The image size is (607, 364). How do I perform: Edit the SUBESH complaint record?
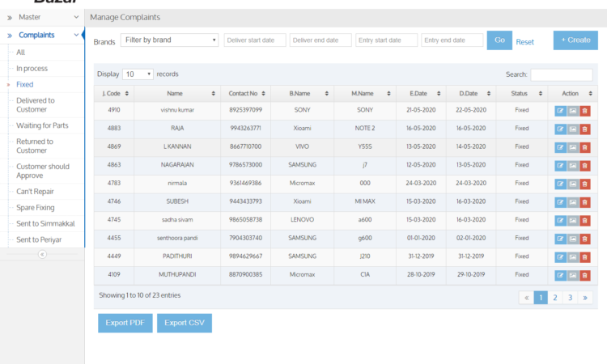click(x=560, y=202)
